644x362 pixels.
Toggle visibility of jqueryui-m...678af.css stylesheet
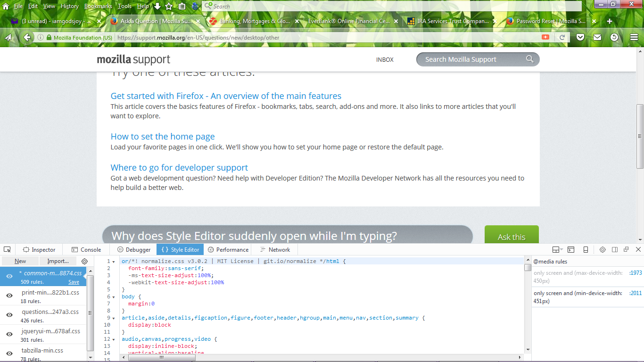tap(9, 335)
